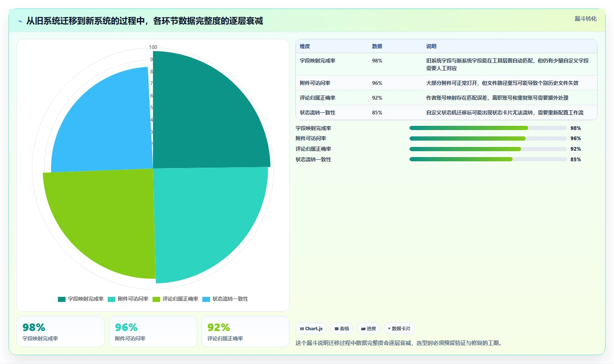Click the 92% 评论归属正确率 data card
The image size is (614, 364).
coord(246,331)
